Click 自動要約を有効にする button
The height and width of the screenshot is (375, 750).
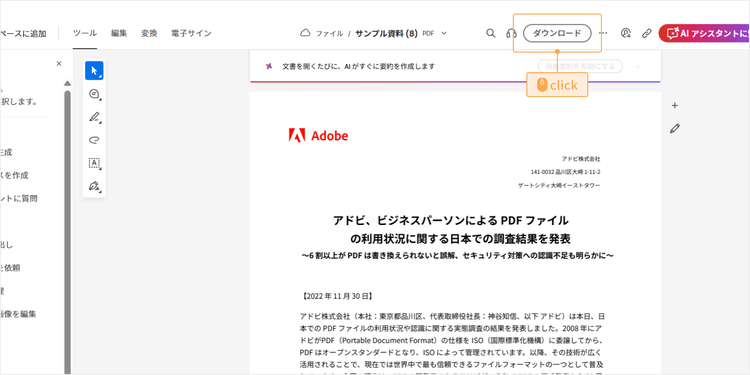[580, 66]
